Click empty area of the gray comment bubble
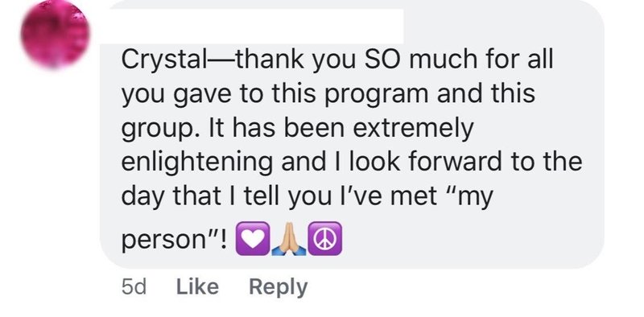Screen dimensions: 644x317 [x=473, y=238]
